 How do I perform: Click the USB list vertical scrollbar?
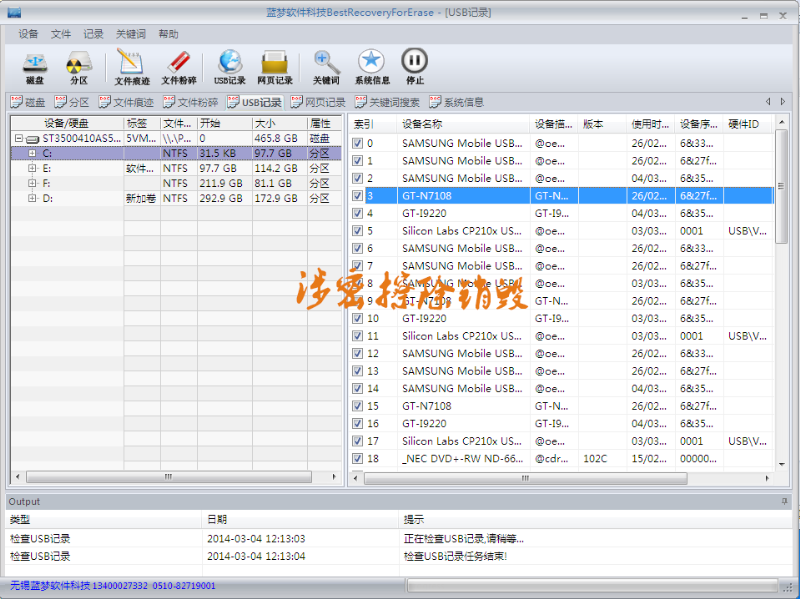coord(783,300)
